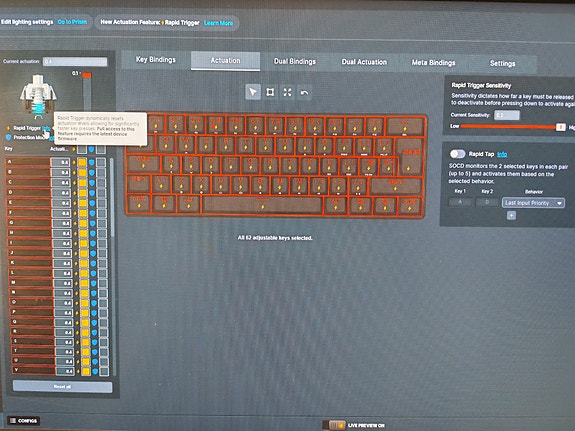The height and width of the screenshot is (431, 575).
Task: Enable the Rapid Tap toggle switch
Action: [x=458, y=154]
